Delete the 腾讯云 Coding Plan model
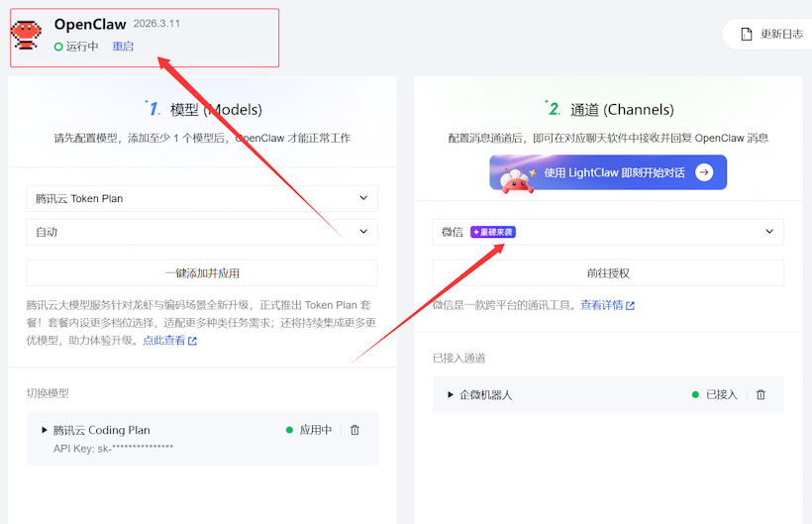 click(x=355, y=430)
